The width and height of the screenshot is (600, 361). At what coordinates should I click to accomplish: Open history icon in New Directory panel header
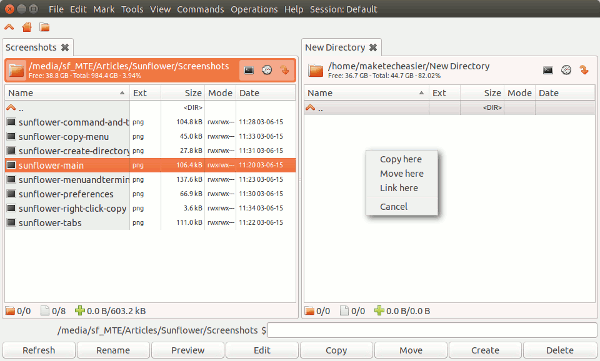pos(566,70)
